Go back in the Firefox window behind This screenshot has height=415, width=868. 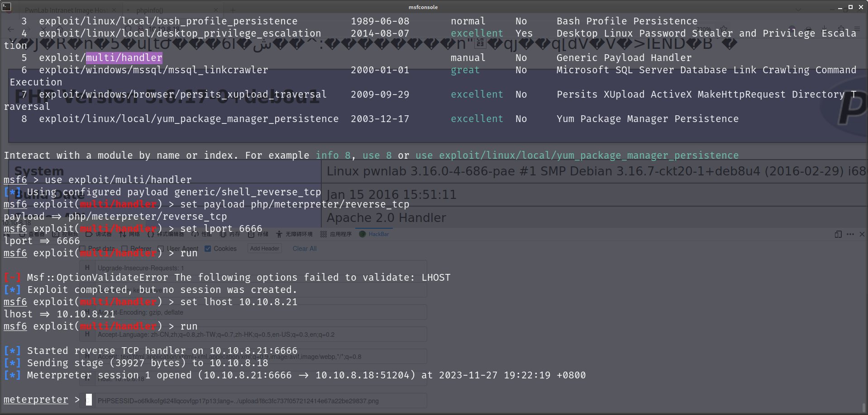point(11,29)
